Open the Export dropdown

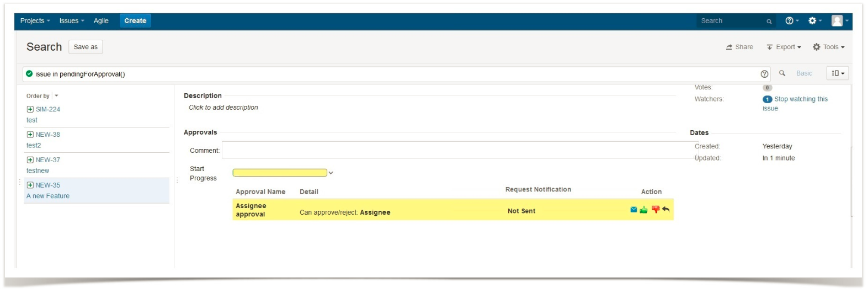[x=784, y=47]
